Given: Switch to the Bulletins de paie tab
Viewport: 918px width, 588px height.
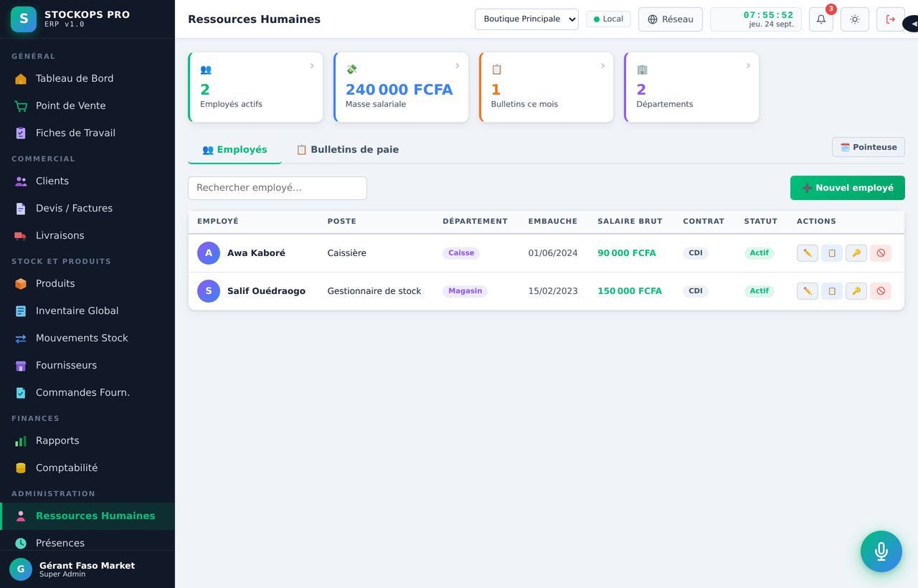Looking at the screenshot, I should 347,150.
